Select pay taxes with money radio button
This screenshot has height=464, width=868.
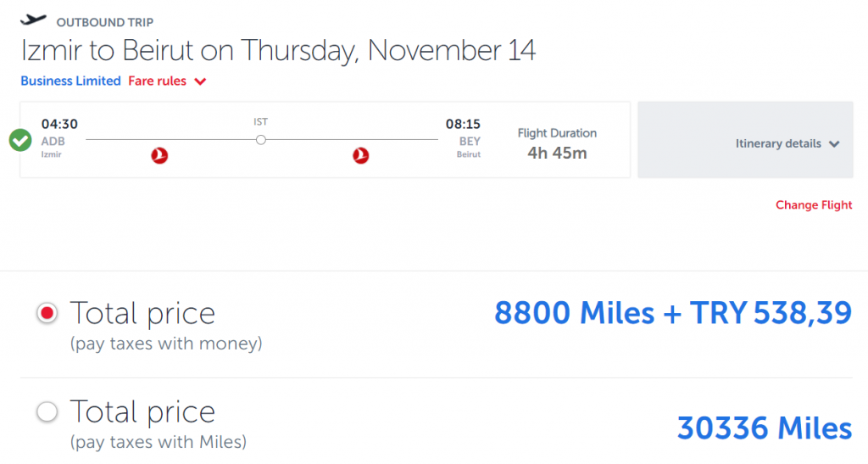click(x=47, y=313)
